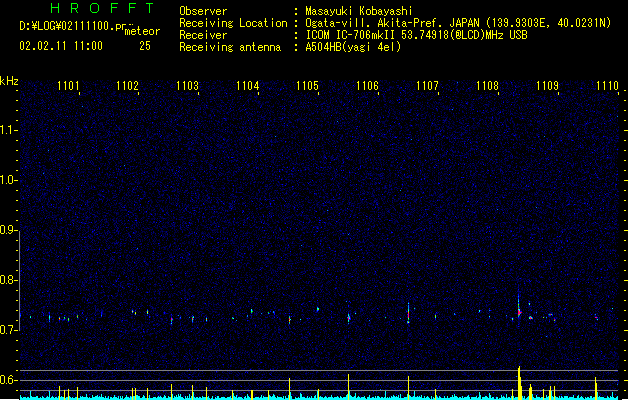Click the 1108 time axis marker
This screenshot has height=400, width=629.
[x=487, y=85]
